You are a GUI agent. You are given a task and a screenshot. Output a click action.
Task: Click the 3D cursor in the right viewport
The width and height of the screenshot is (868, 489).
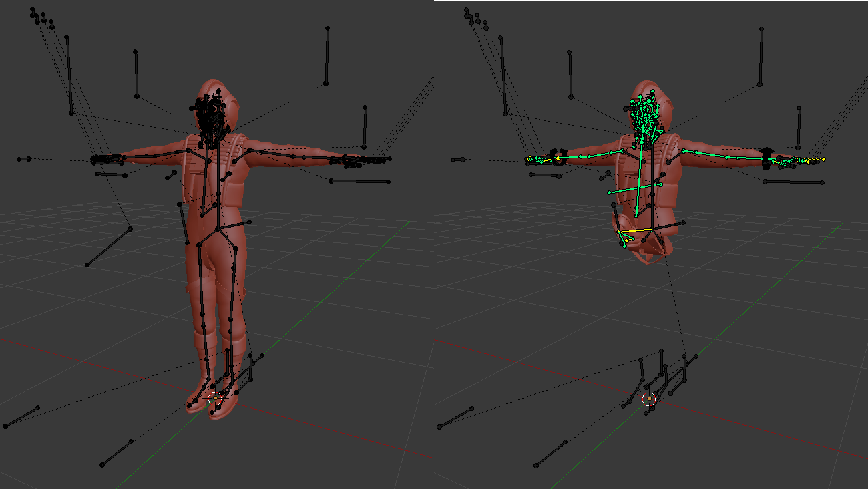tap(649, 399)
